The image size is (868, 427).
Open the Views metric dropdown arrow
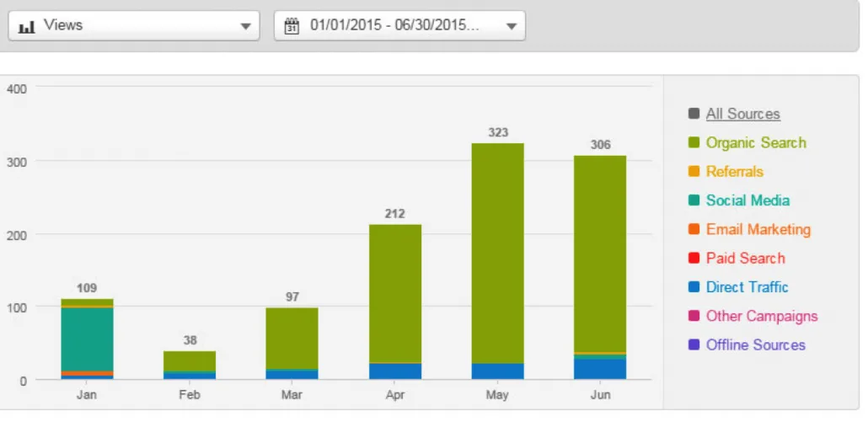pos(245,26)
